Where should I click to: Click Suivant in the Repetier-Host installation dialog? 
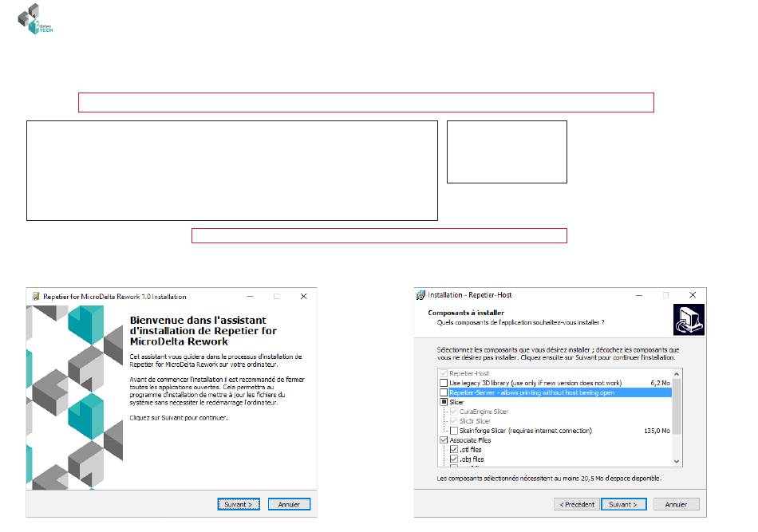coord(623,504)
